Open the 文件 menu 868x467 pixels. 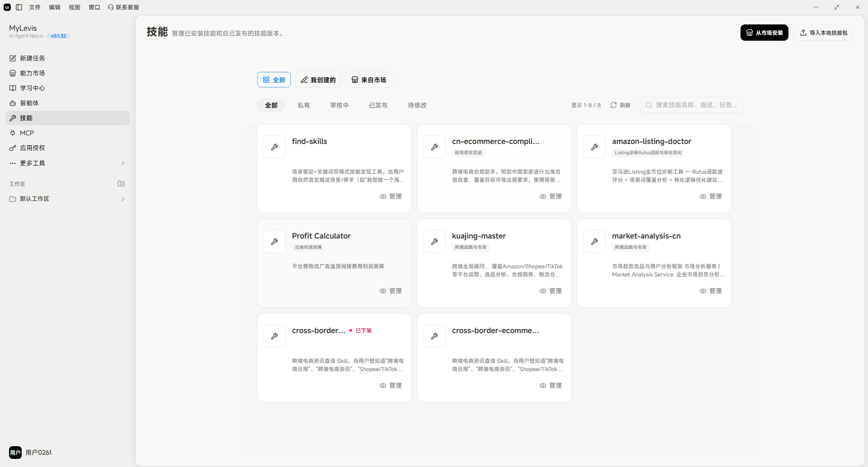click(x=35, y=7)
